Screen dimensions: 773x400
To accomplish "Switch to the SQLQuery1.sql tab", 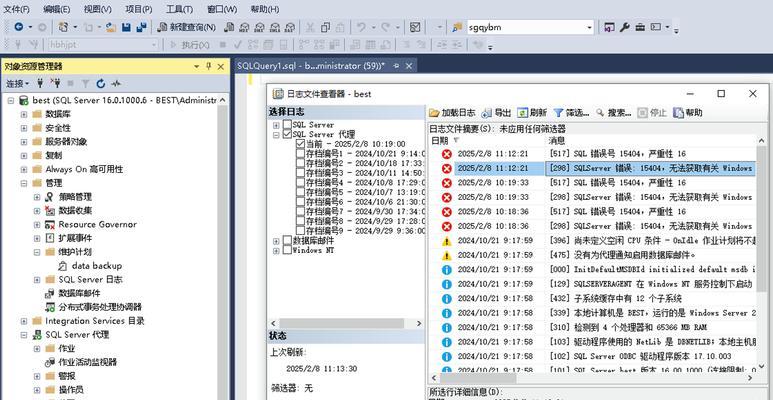I will click(311, 66).
